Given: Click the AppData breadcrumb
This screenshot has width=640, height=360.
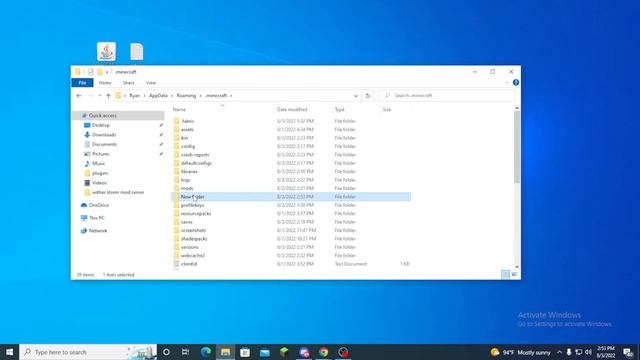Looking at the screenshot, I should click(158, 96).
